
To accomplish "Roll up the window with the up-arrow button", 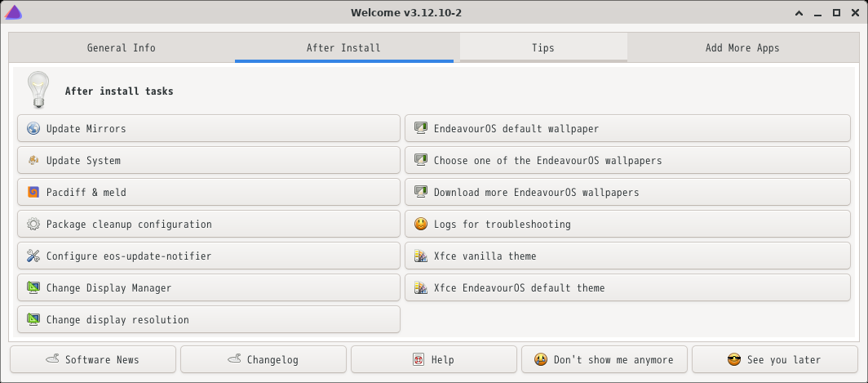I will click(x=799, y=13).
